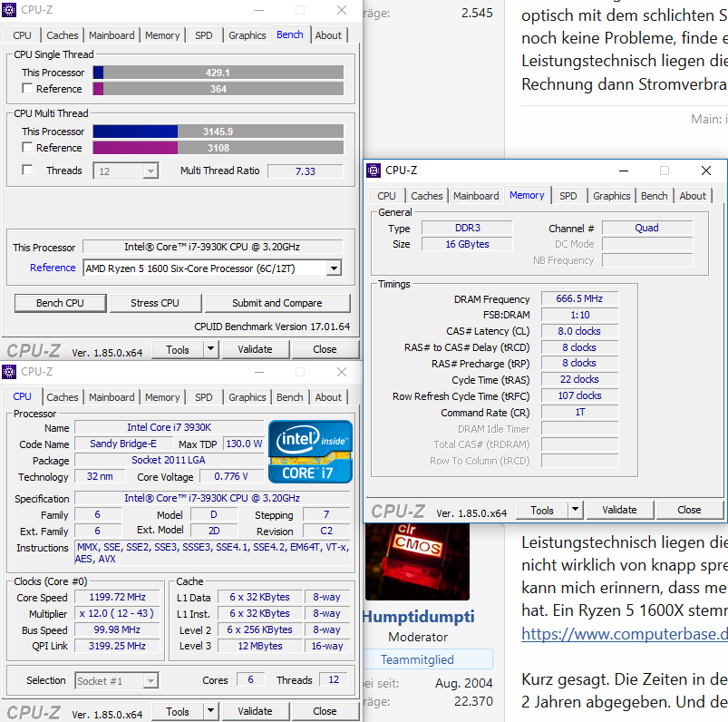Click the Channel # value Quad

[x=646, y=228]
